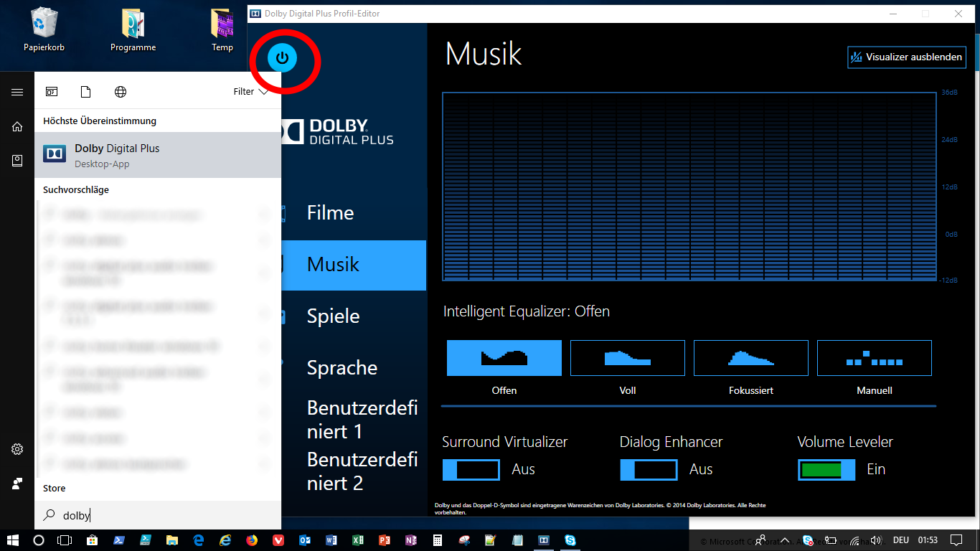Launch Outlook from the taskbar
Screen dimensions: 980x551
coord(304,540)
